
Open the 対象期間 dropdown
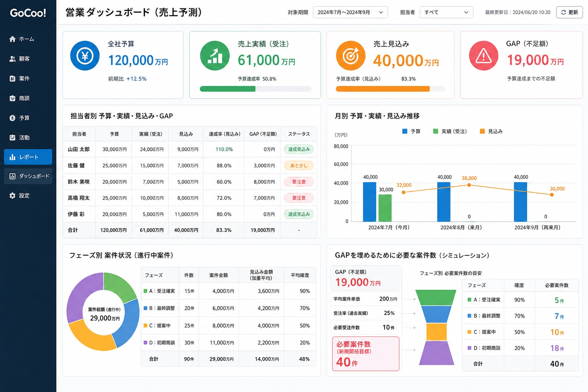(x=350, y=12)
